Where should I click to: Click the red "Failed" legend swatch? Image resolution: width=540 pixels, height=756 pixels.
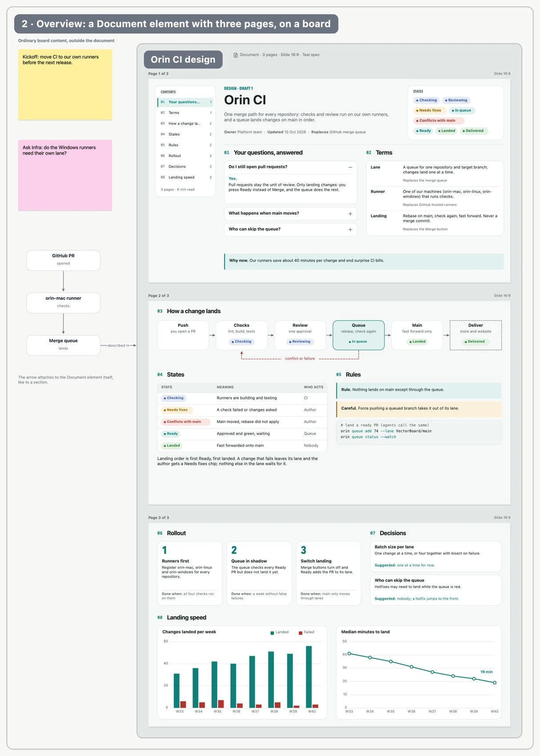[x=300, y=633]
